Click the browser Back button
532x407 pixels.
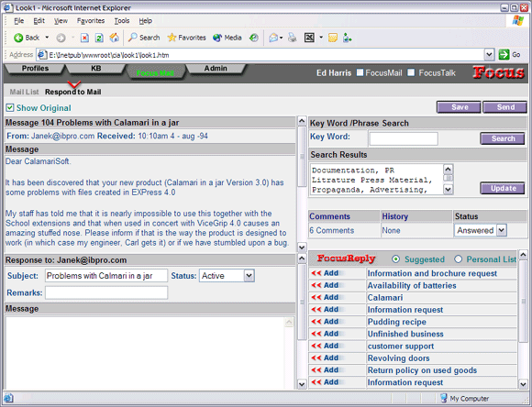27,38
